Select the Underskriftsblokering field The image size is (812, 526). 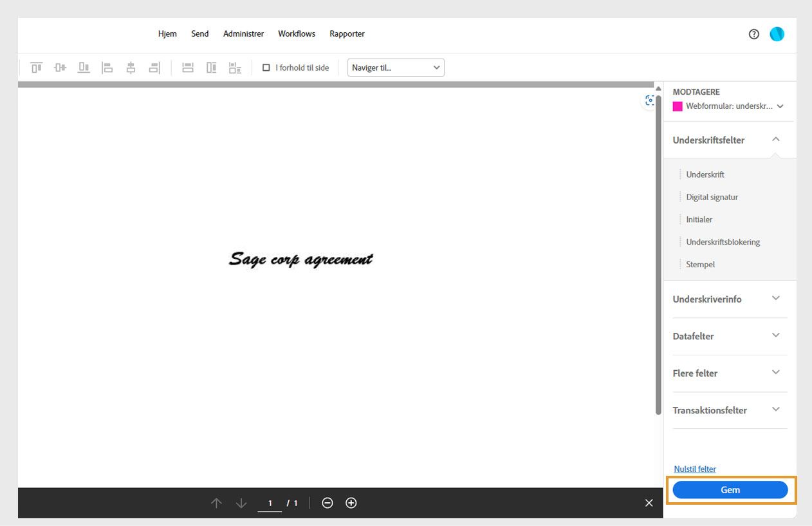click(723, 242)
